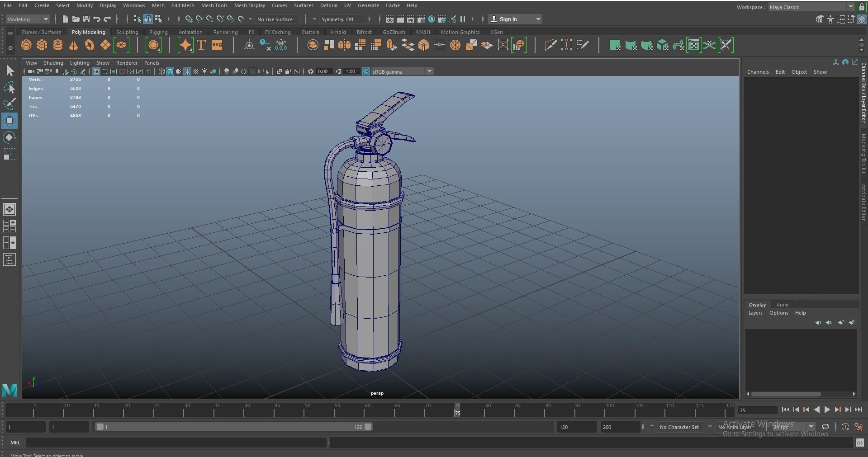Click the delete history clock icon
868x457 pixels.
coord(265,45)
